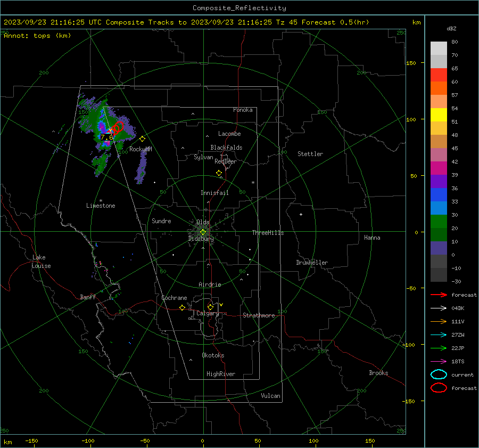479x448 pixels.
Task: Click the Forecast 0.5(hr) header text
Action: [335, 22]
